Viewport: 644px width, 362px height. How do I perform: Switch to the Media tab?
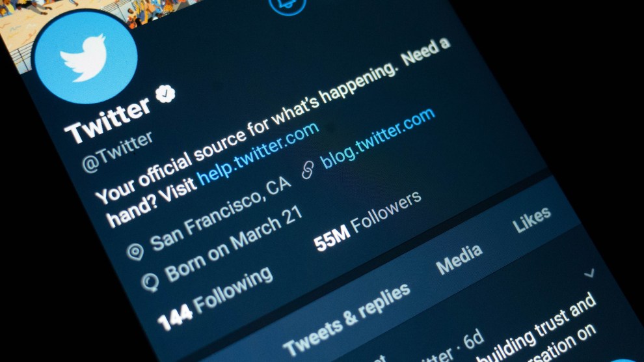pos(459,259)
